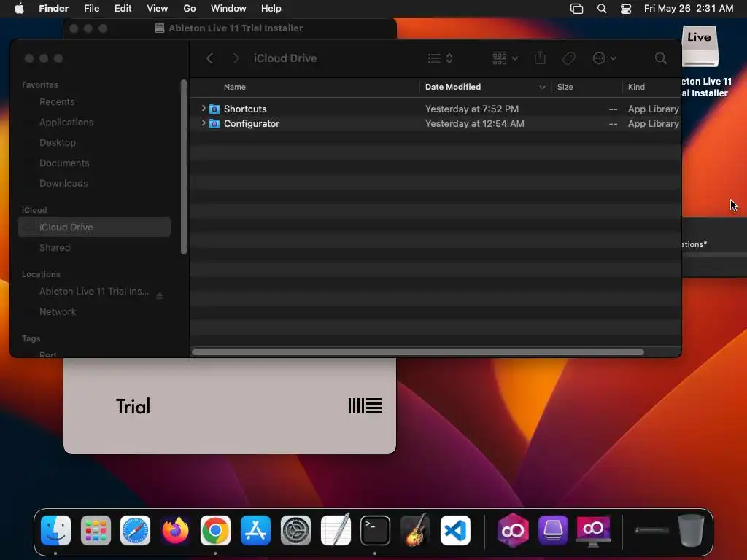Open Stage Manager menu bar icon
Viewport: 747px width, 560px height.
[x=576, y=9]
